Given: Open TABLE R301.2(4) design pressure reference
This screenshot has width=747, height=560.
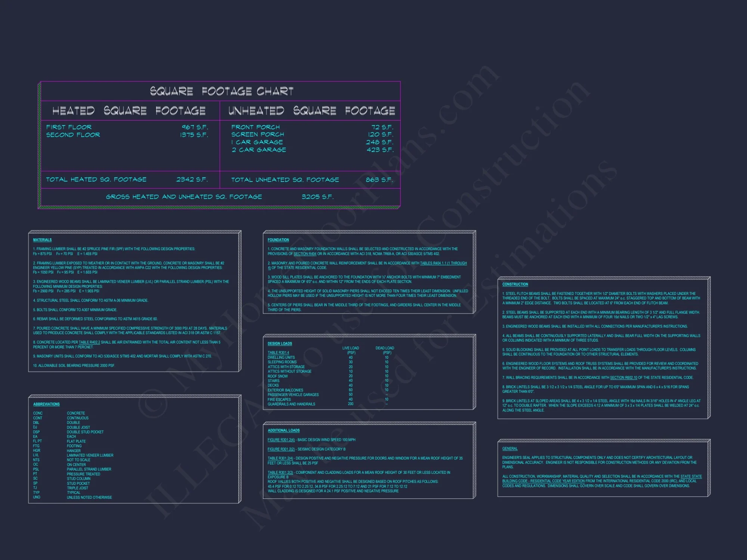Looking at the screenshot, I should coord(280,458).
